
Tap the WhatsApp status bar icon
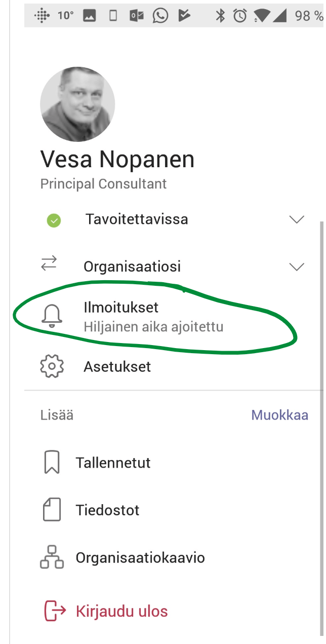click(x=160, y=16)
